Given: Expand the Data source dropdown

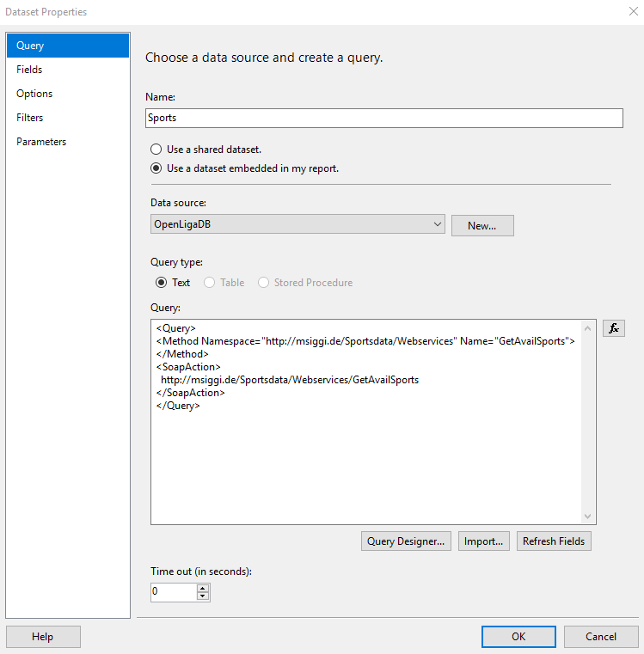Looking at the screenshot, I should point(438,224).
